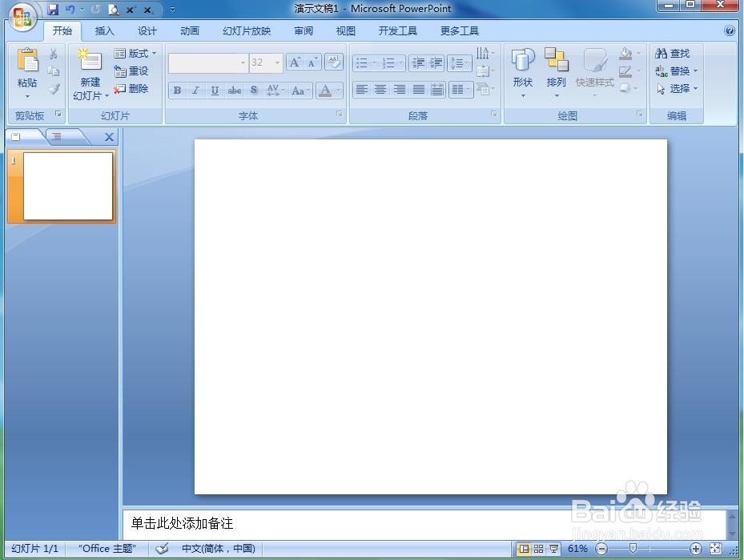Clear all formatting icon
744x560 pixels.
334,62
